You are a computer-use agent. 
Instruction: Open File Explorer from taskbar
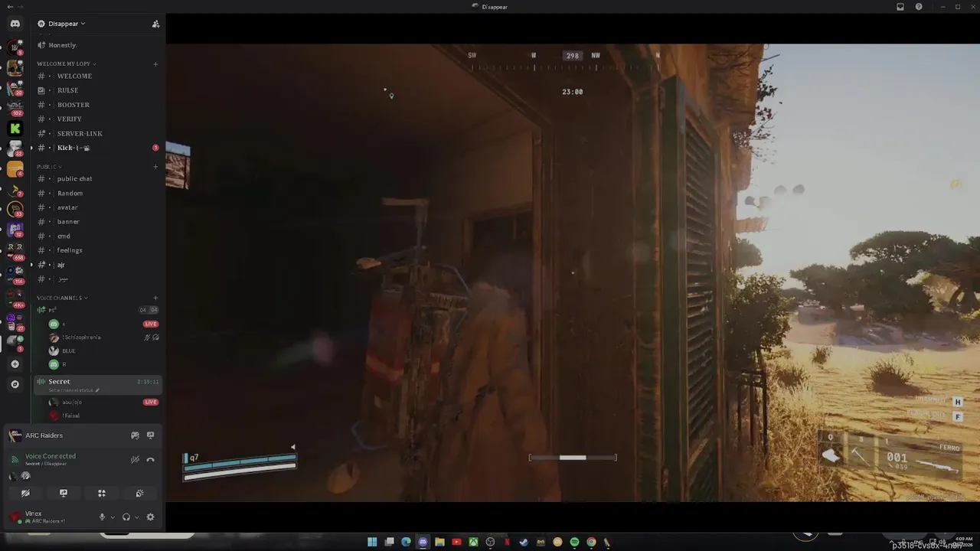coord(439,542)
